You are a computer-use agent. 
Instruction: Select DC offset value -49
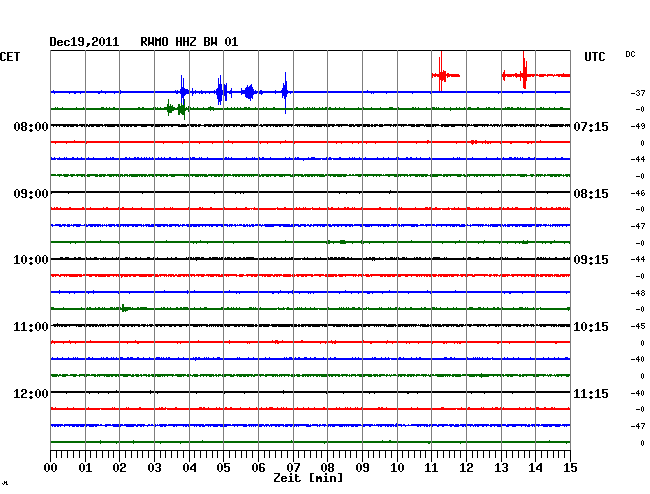638,126
